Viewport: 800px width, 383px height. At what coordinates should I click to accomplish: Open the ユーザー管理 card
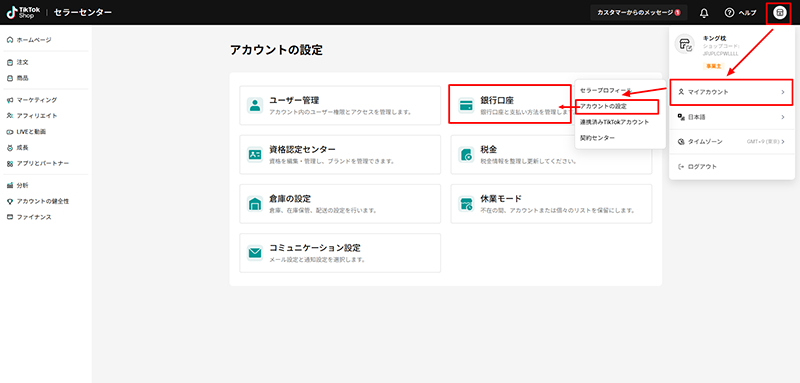tap(340, 105)
